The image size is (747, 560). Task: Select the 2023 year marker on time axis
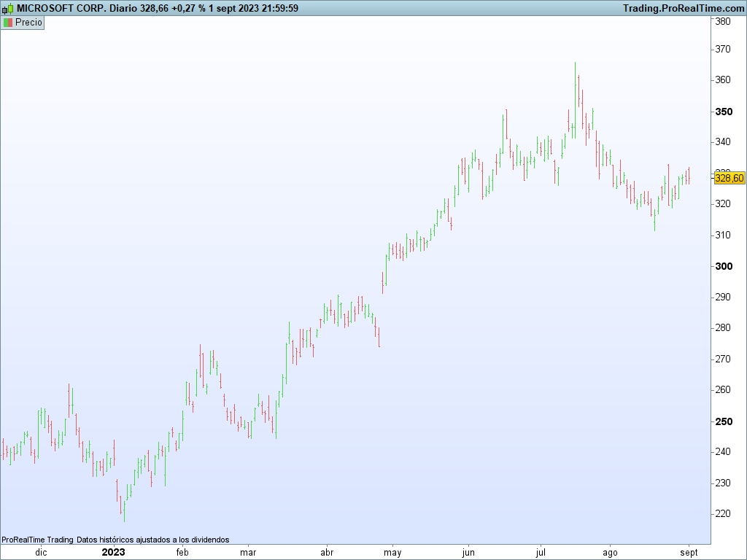click(113, 553)
